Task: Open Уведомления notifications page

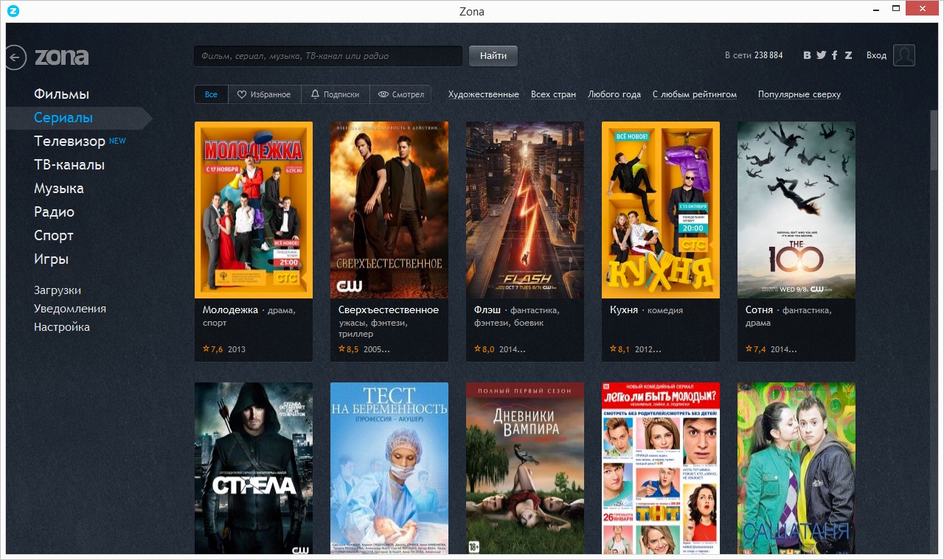Action: point(70,309)
